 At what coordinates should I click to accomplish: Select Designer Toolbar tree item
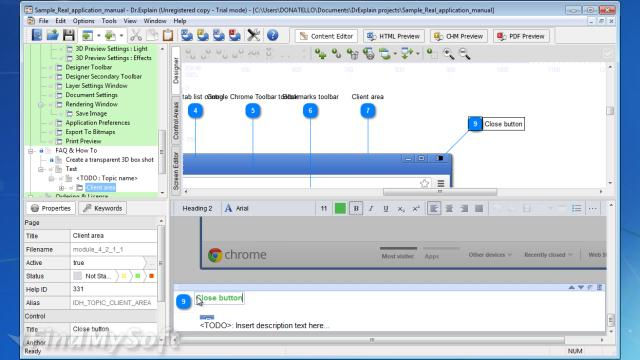(x=89, y=67)
